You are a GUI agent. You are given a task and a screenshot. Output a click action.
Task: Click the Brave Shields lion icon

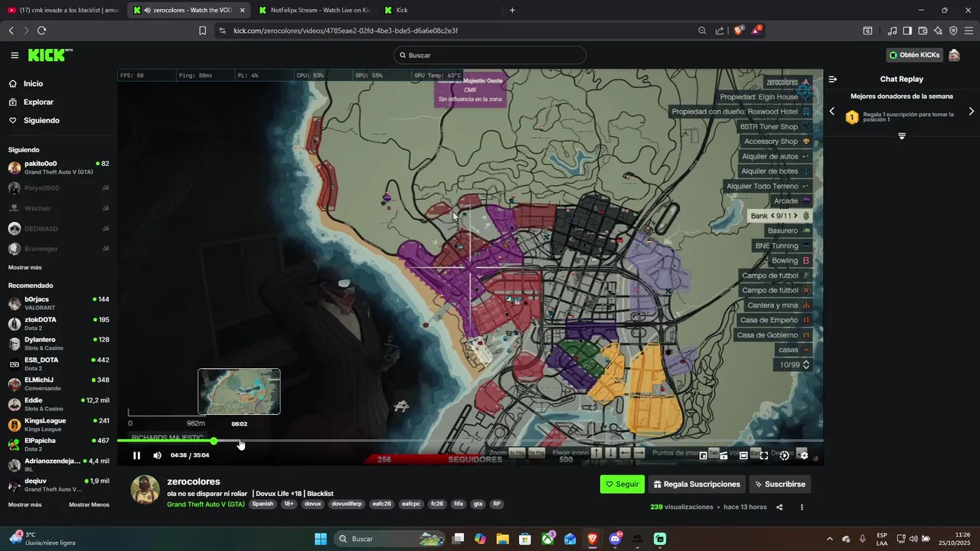tap(739, 31)
